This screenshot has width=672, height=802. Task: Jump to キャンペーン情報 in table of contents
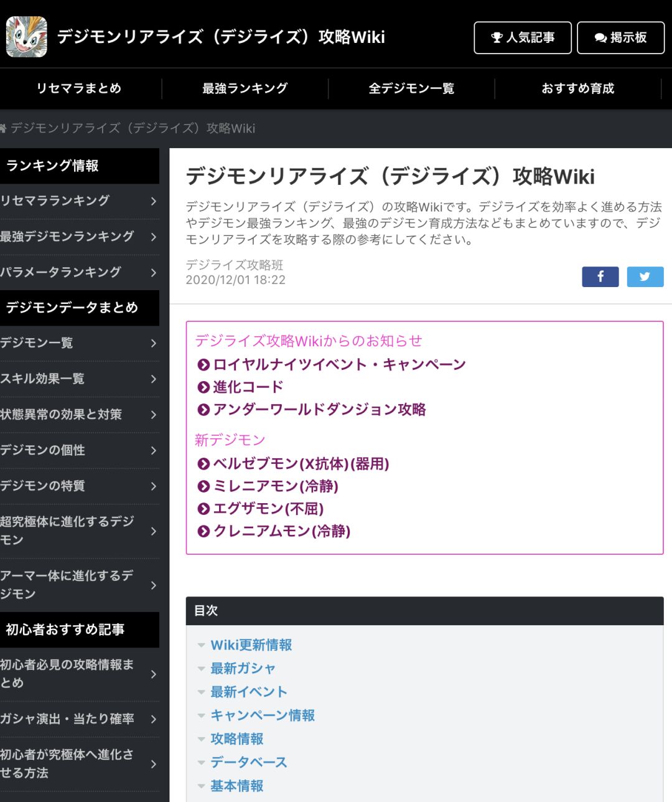click(x=263, y=715)
